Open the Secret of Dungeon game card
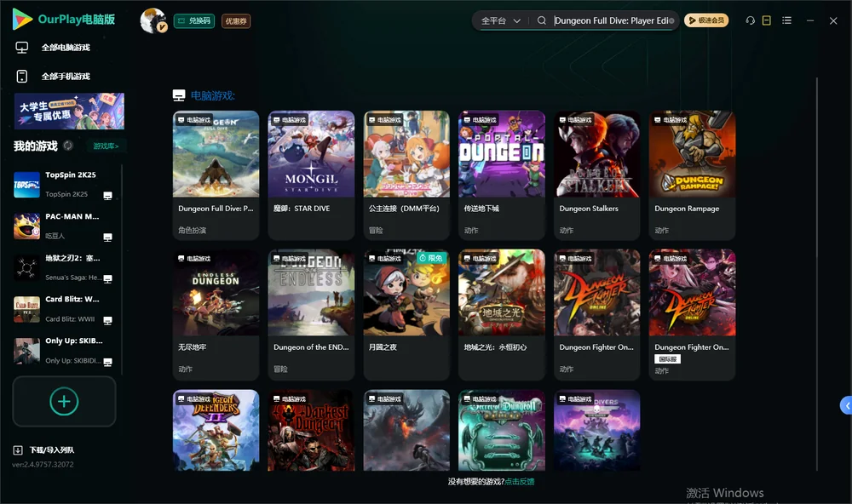 [x=502, y=430]
